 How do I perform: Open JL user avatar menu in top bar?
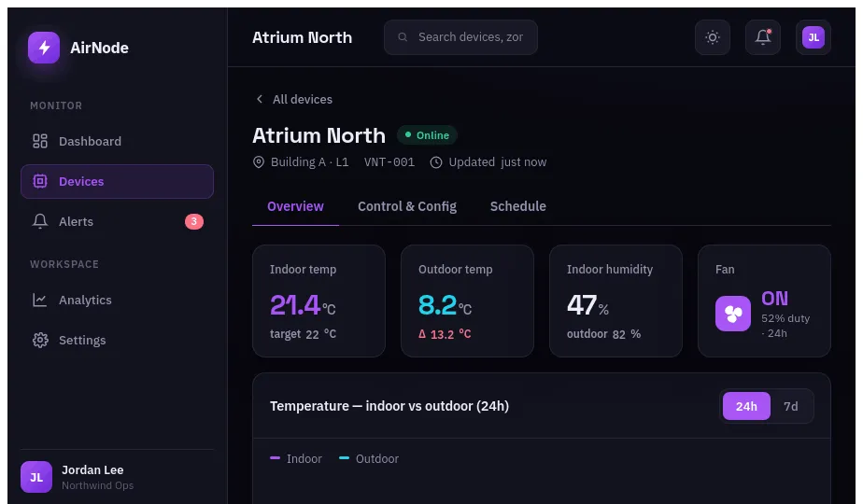(813, 37)
